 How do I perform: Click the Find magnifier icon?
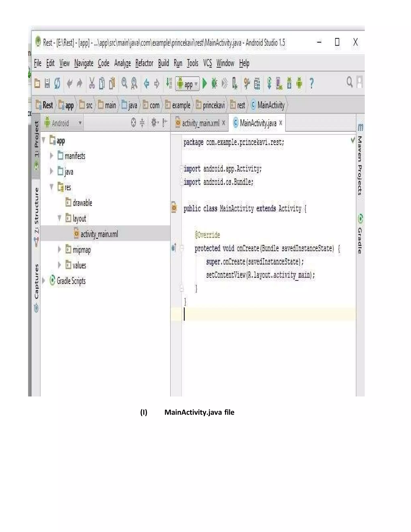click(x=124, y=83)
